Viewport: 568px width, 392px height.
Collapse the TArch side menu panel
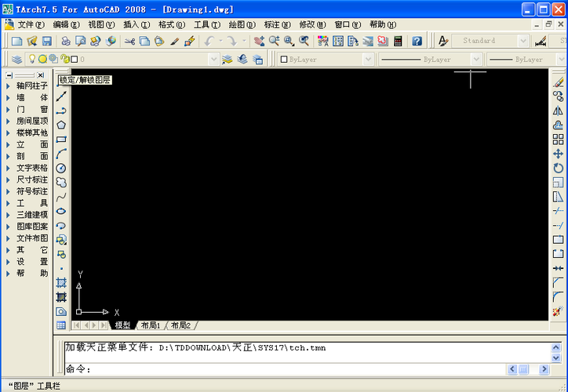click(9, 75)
